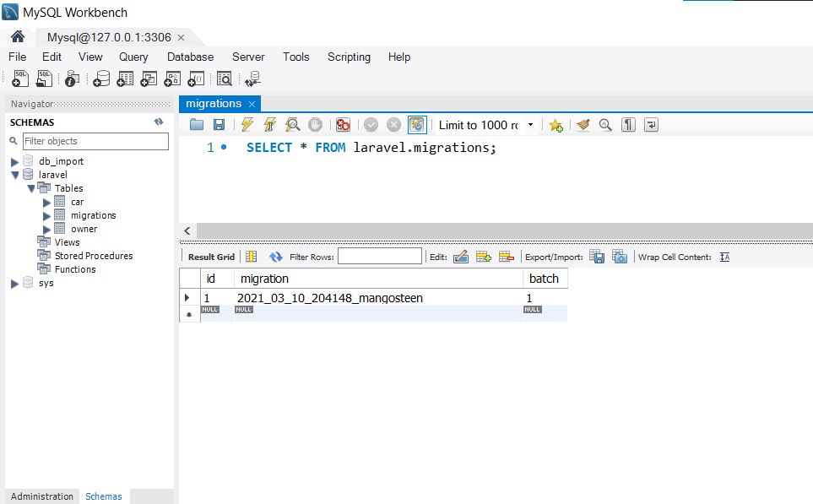Collapse the laravel schema
Image resolution: width=813 pixels, height=504 pixels.
14,176
